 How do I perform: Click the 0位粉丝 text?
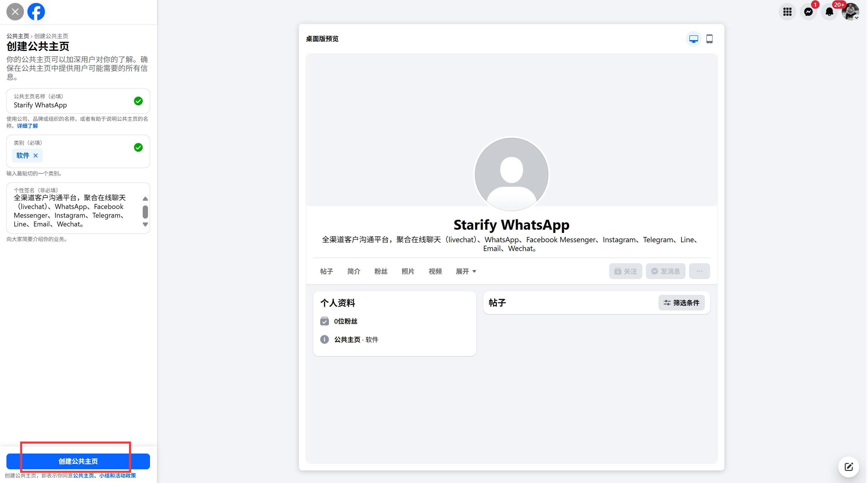point(346,322)
